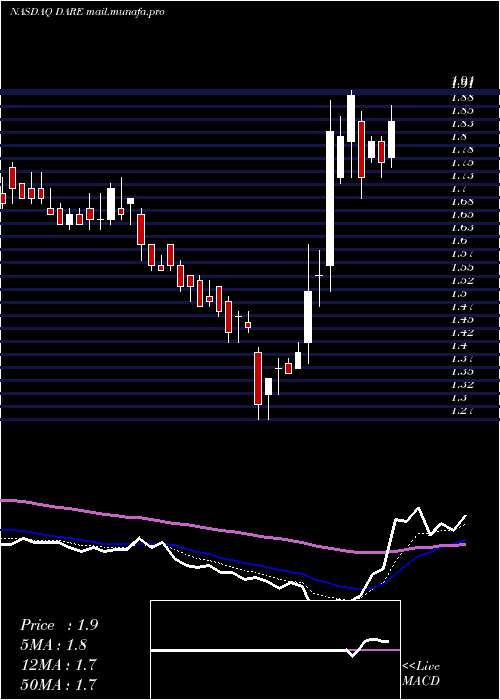Click the 50MA : 1.7 readout

click(58, 684)
